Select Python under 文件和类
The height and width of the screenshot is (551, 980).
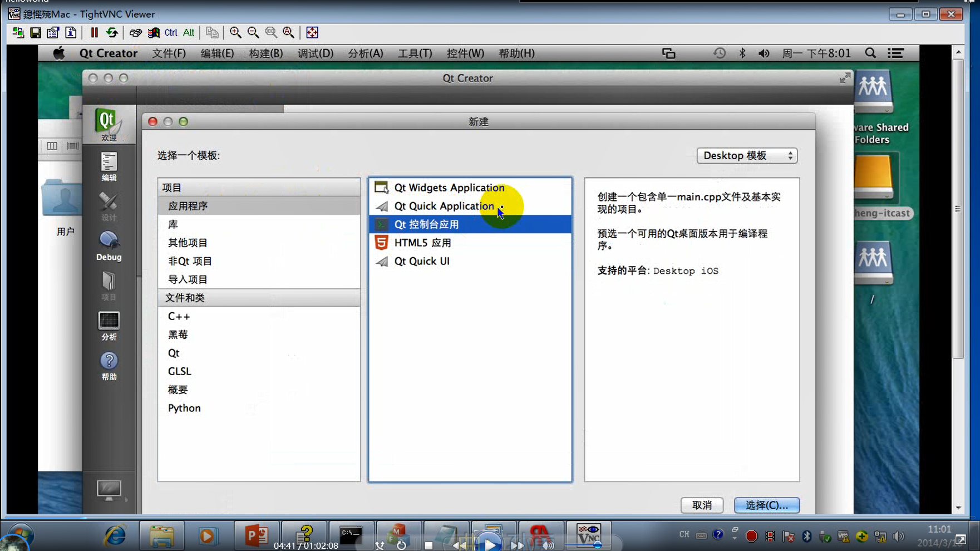pyautogui.click(x=259, y=408)
